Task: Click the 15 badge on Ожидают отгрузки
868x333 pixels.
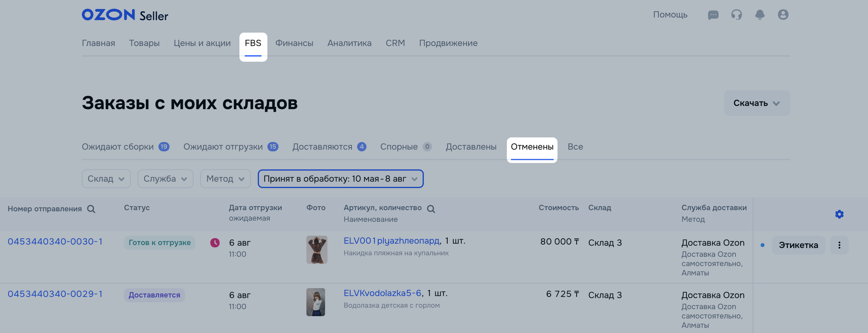Action: (x=273, y=147)
